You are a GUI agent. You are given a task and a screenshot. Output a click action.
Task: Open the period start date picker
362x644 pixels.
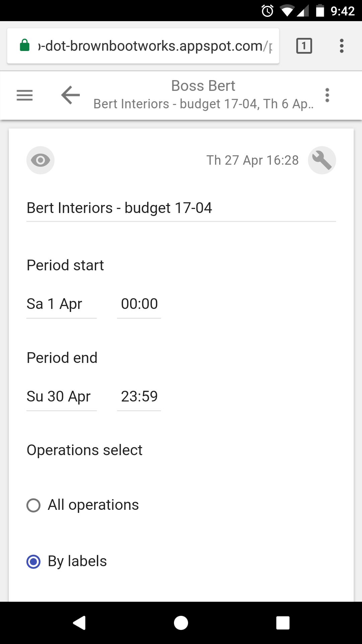point(61,304)
